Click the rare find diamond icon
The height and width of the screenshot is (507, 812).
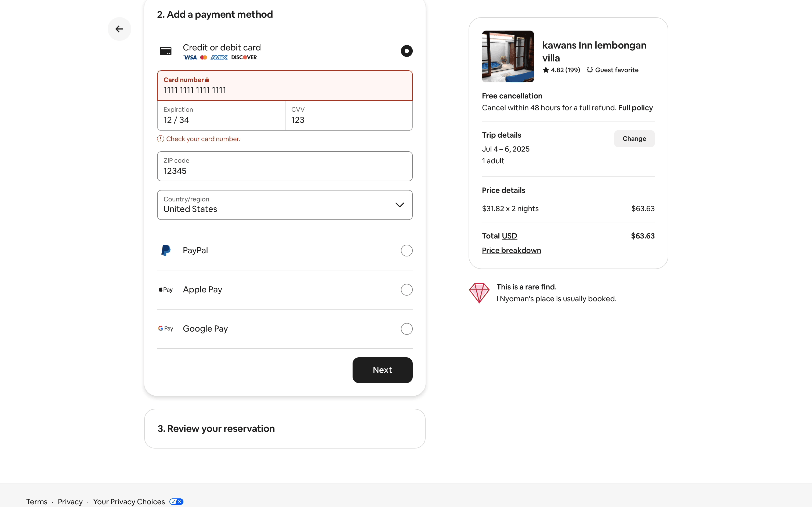coord(479,293)
